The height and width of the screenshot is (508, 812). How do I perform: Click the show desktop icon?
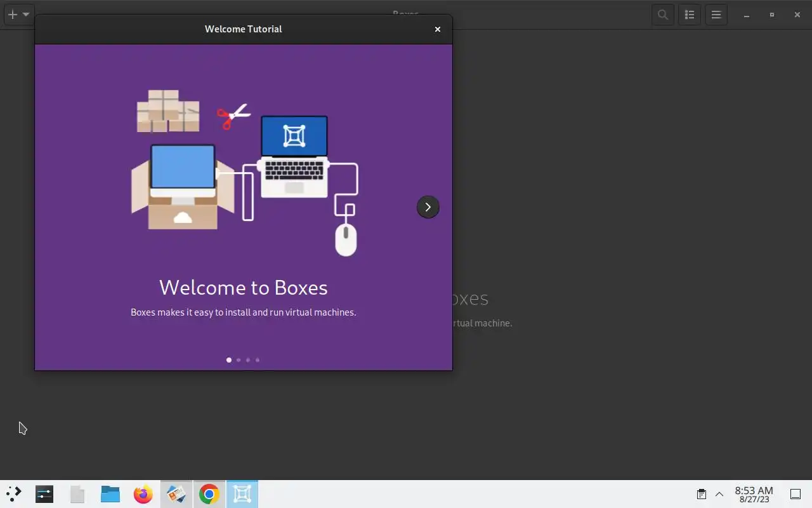(x=796, y=494)
